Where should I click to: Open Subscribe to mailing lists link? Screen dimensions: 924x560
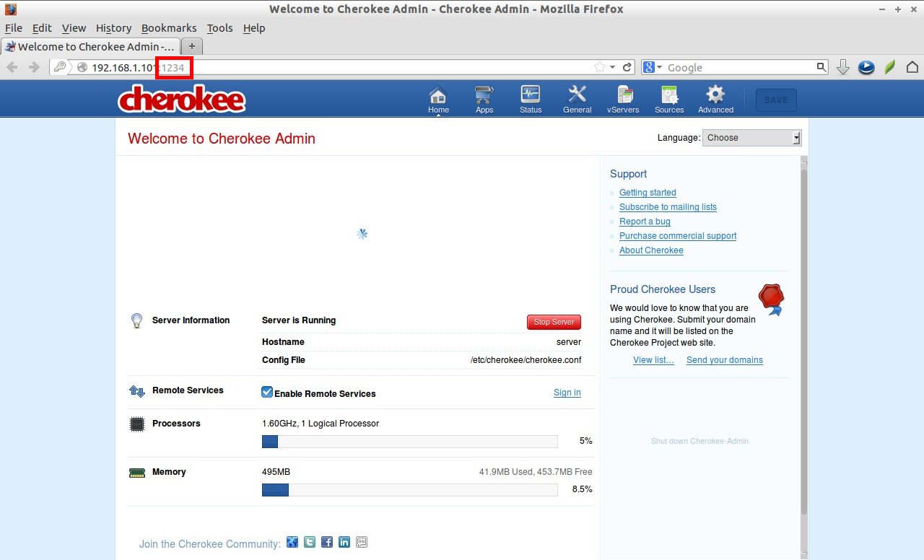coord(668,207)
